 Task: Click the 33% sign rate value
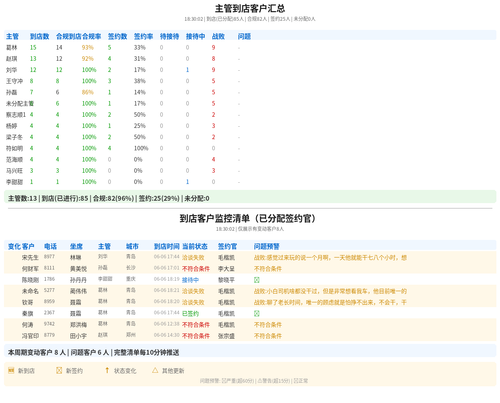(x=140, y=48)
